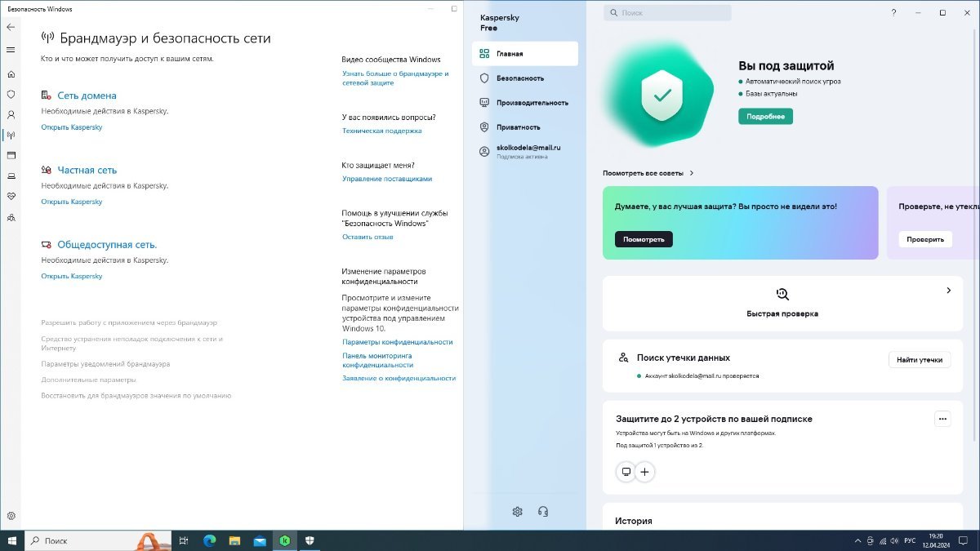The image size is (980, 551).
Task: Click the Оставить отзыв link
Action: click(367, 237)
